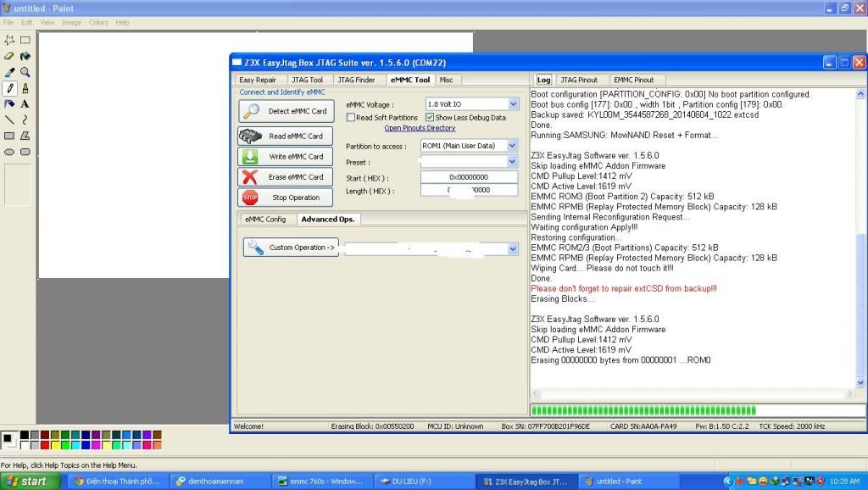The width and height of the screenshot is (868, 490).
Task: Select the Brush tool in Paint
Action: coord(25,88)
